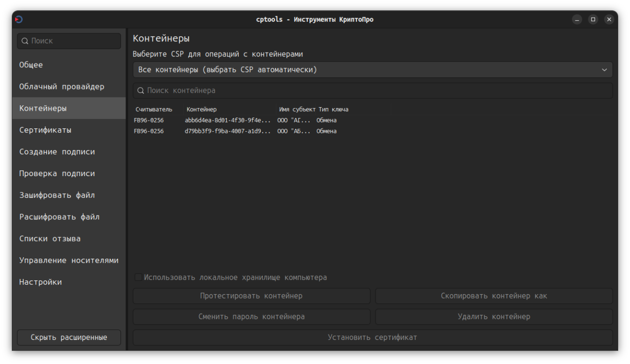This screenshot has width=630, height=364.
Task: Minimize the cptools window
Action: point(577,20)
